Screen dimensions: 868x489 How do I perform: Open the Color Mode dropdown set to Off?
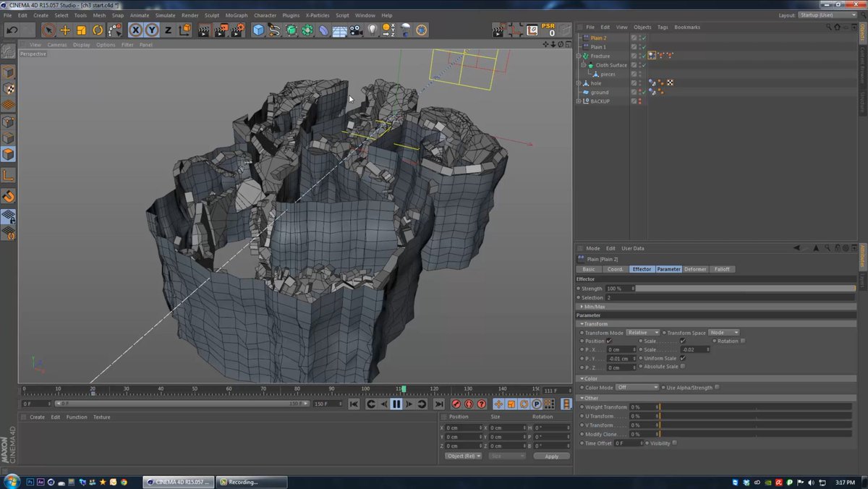tap(637, 387)
